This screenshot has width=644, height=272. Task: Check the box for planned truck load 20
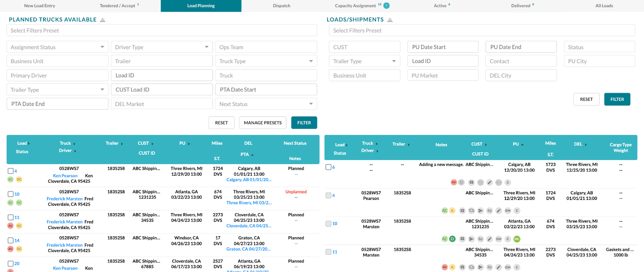tap(10, 264)
